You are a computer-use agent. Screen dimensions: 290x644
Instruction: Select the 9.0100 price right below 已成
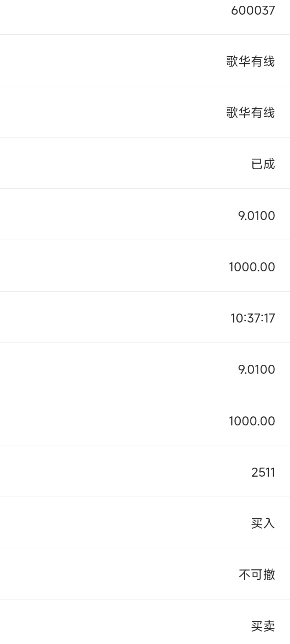click(256, 216)
